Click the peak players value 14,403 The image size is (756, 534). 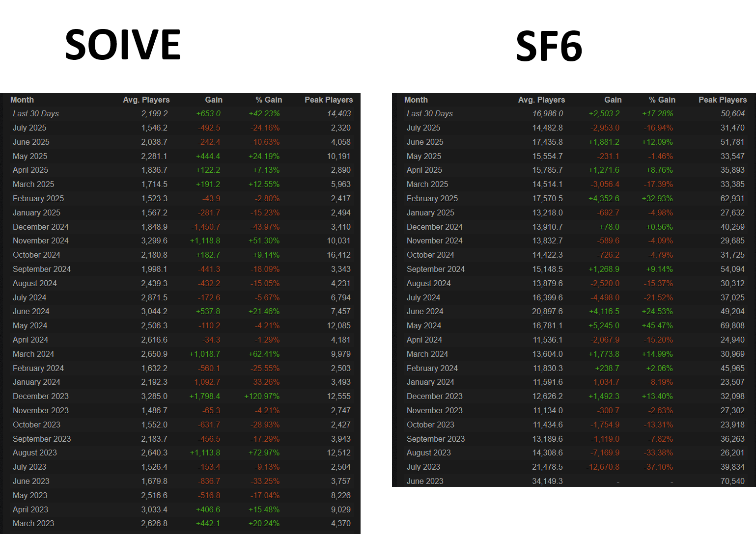pos(339,113)
